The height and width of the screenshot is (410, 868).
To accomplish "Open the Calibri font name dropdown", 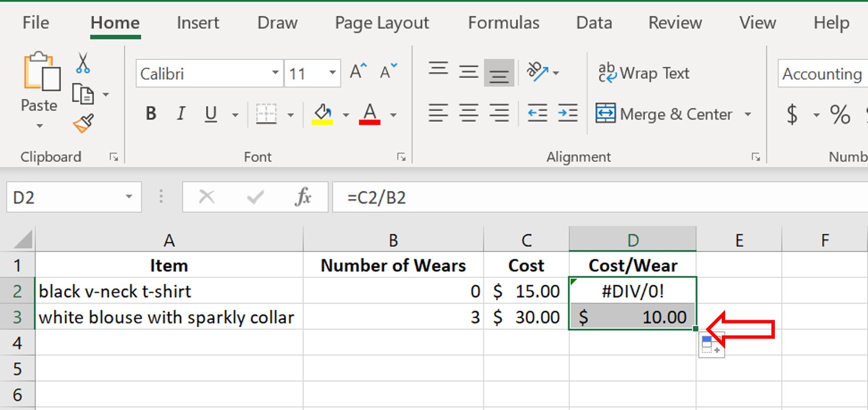I will point(275,73).
